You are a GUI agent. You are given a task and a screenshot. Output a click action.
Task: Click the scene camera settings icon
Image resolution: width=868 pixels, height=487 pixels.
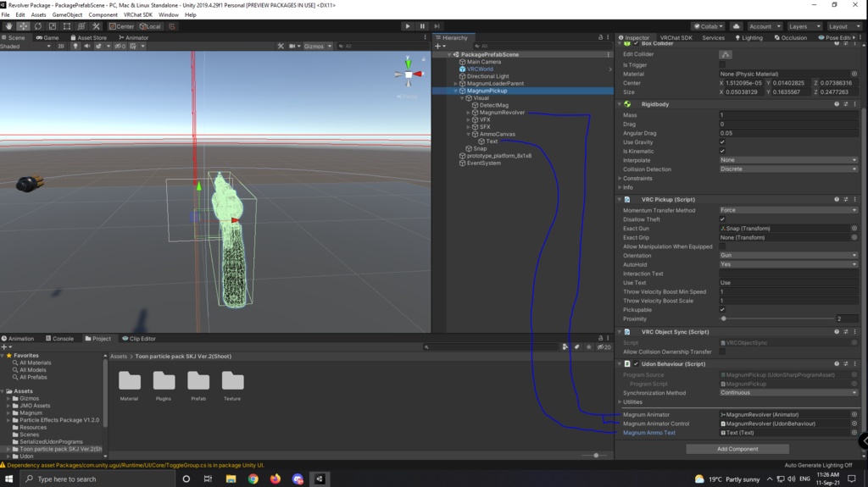[294, 47]
